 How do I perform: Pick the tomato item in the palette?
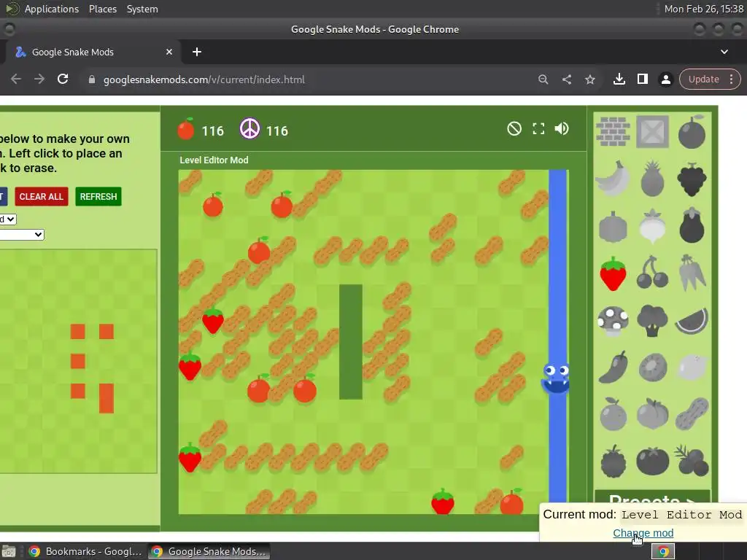click(652, 462)
